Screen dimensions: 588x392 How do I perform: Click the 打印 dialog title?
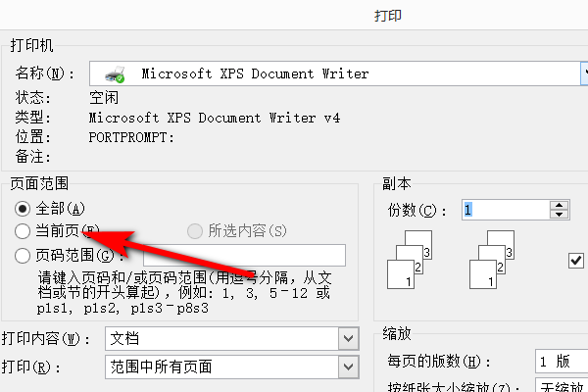pyautogui.click(x=388, y=16)
